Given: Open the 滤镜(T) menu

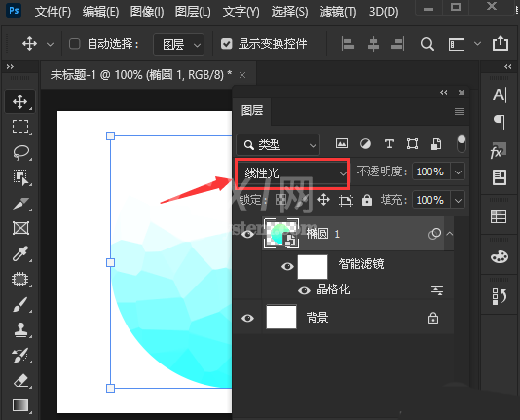Looking at the screenshot, I should pyautogui.click(x=338, y=12).
